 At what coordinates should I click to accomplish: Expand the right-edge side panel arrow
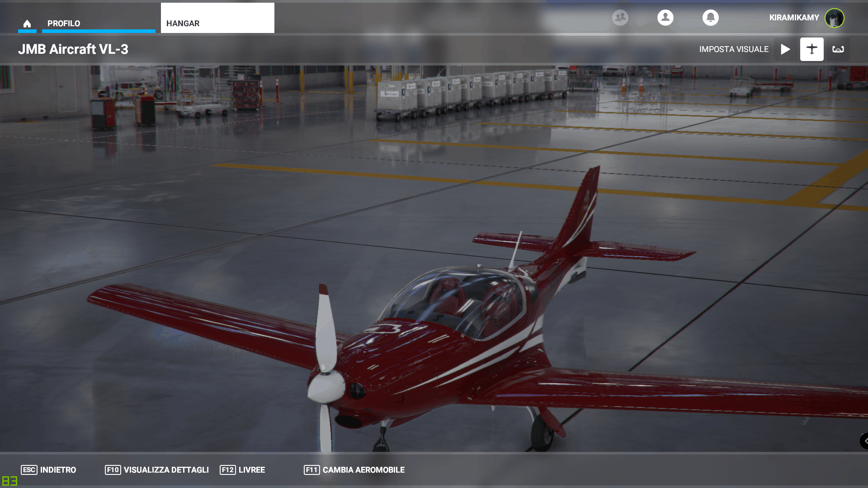tap(864, 441)
